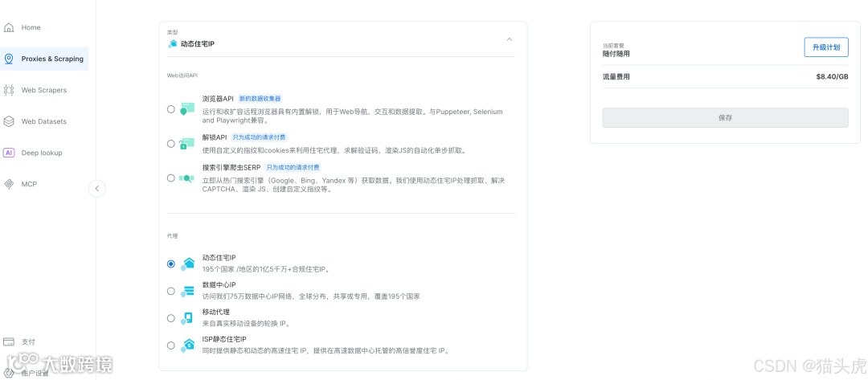Click the 流量费用 label

(616, 77)
